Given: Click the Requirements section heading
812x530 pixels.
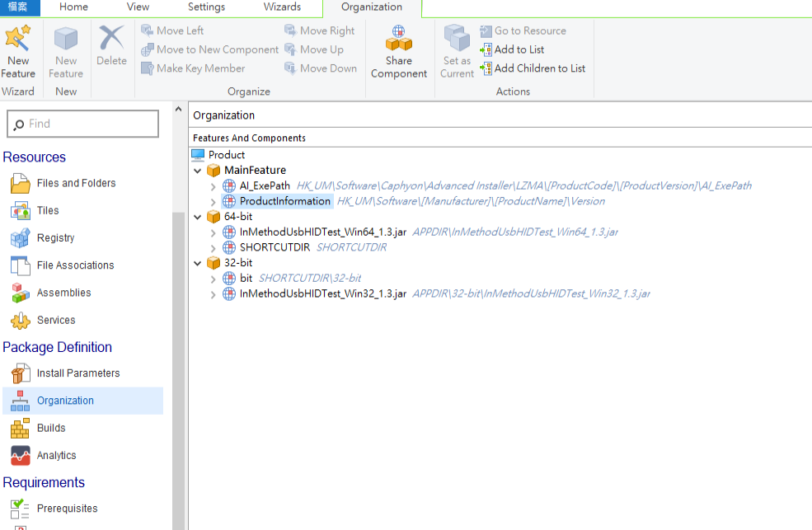Looking at the screenshot, I should coord(44,482).
